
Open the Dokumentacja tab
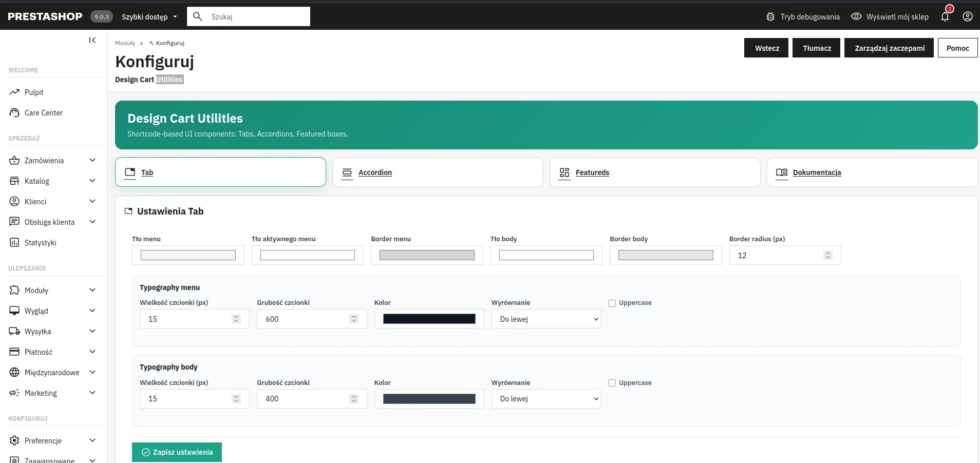tap(872, 172)
